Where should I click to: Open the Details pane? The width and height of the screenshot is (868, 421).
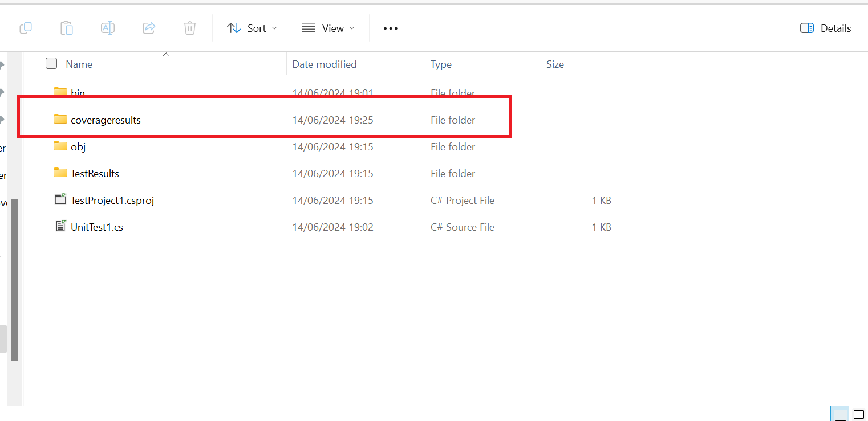coord(825,28)
